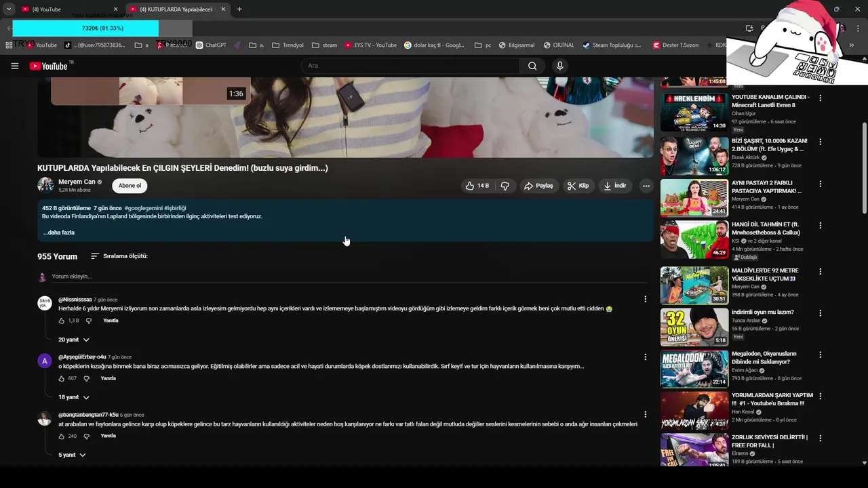Screen dimensions: 868x488
Task: Open options for 'YOUTUBE KANALIM ÇALINDI' video
Action: pos(820,98)
